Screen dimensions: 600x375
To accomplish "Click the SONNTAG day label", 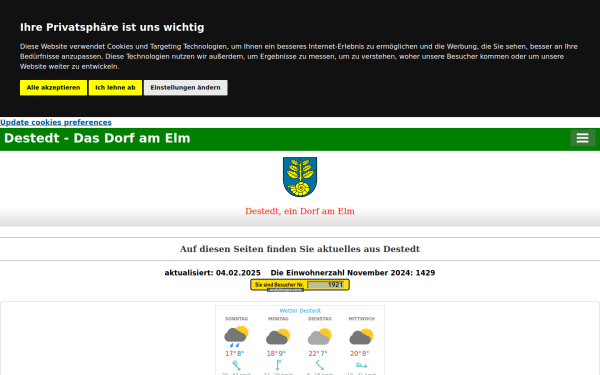I will [x=236, y=319].
